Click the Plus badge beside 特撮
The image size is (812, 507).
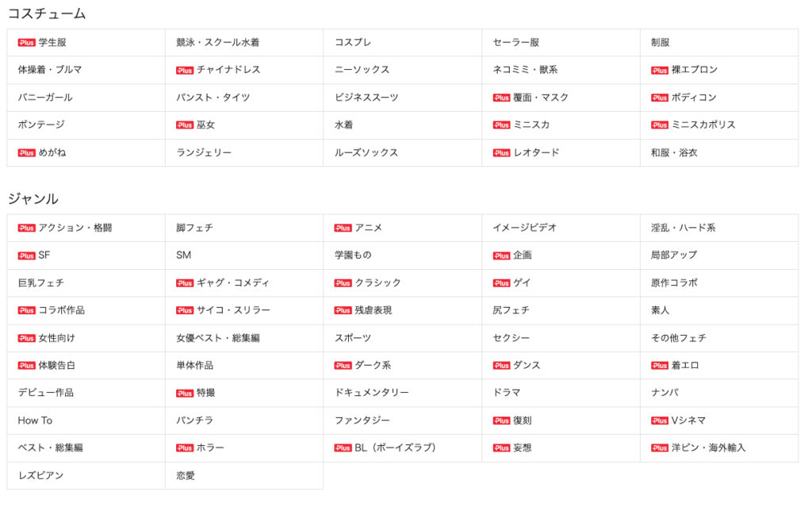coord(185,394)
